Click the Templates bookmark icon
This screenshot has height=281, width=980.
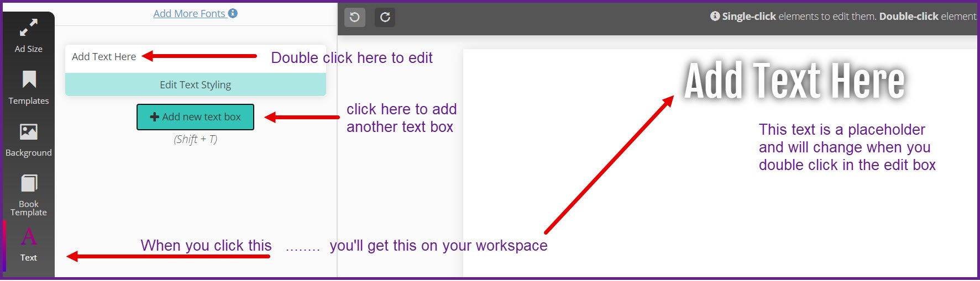(29, 79)
